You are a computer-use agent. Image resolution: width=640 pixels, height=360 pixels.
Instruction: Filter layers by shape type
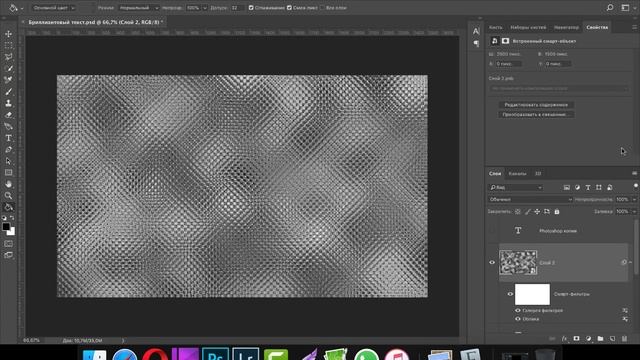point(598,187)
